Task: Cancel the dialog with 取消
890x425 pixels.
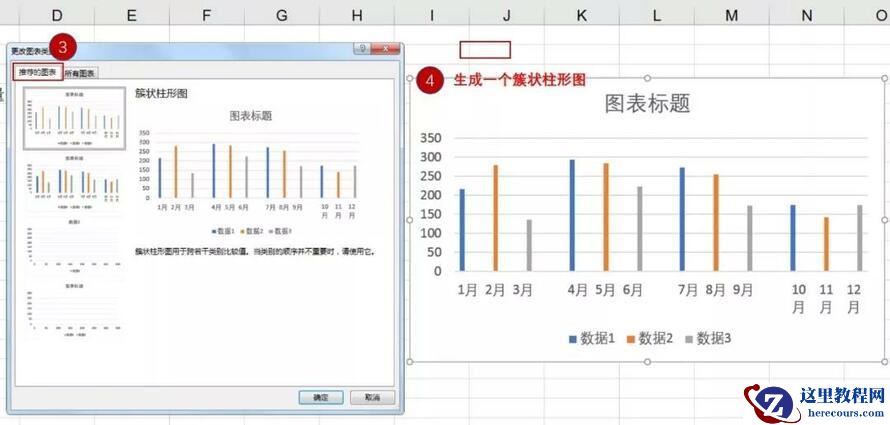Action: [372, 397]
